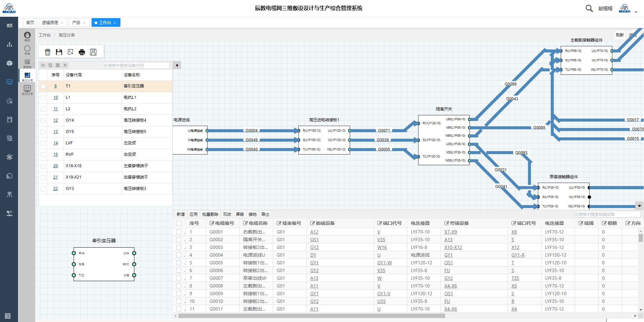Click the 批量删除 button
644x322 pixels.
click(x=210, y=214)
